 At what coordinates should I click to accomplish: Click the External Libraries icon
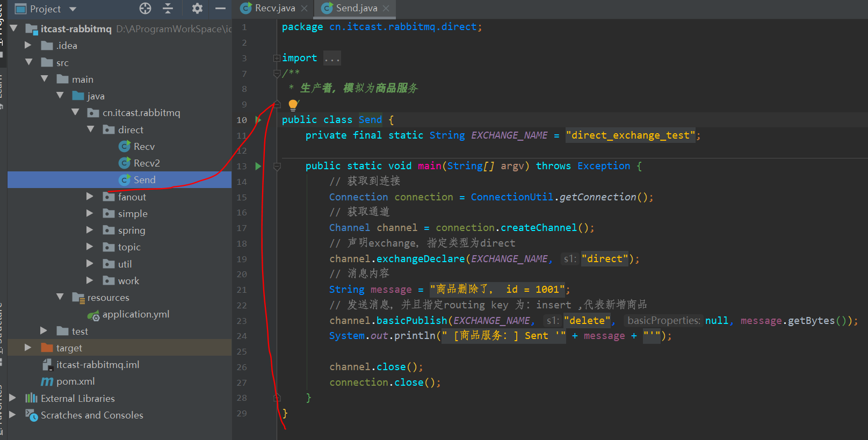[x=32, y=398]
